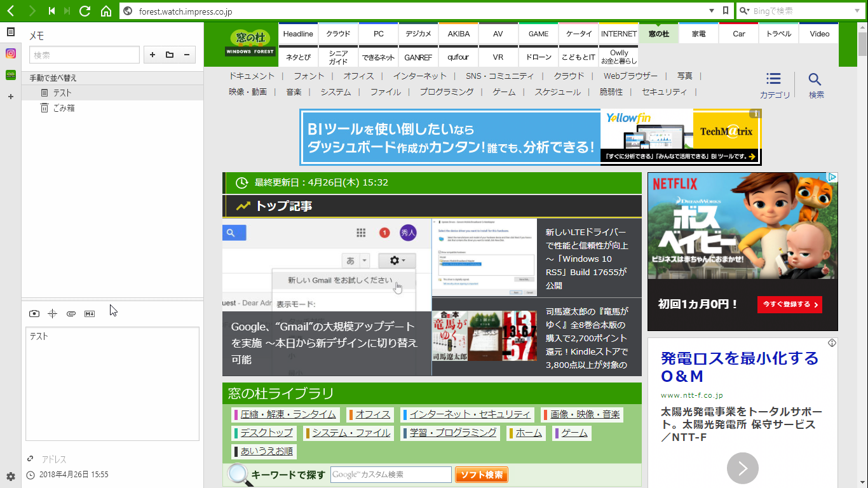Reload the current page
868x488 pixels.
(x=85, y=11)
